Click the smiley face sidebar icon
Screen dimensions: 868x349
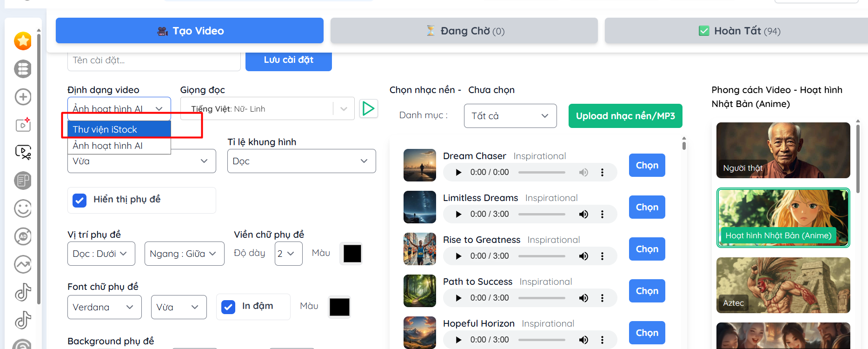pyautogui.click(x=23, y=208)
